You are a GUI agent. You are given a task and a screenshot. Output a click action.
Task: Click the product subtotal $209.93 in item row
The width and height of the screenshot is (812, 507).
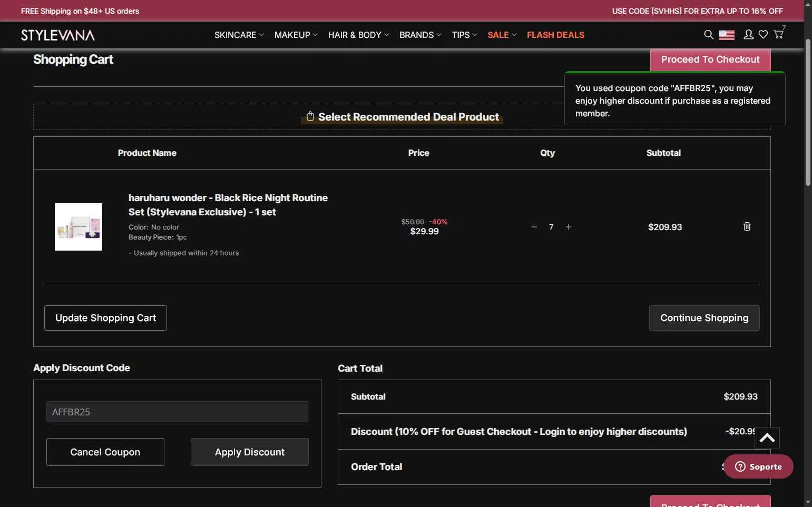point(665,227)
